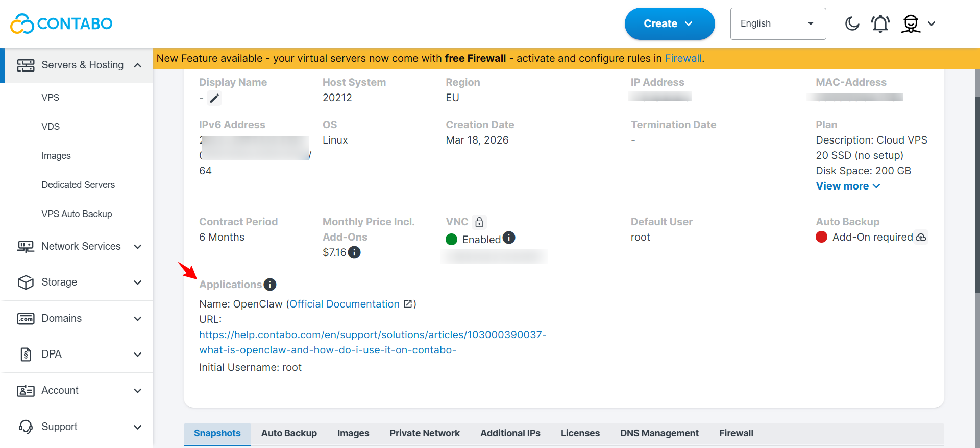Click external link icon beside Official Documentation

point(408,304)
